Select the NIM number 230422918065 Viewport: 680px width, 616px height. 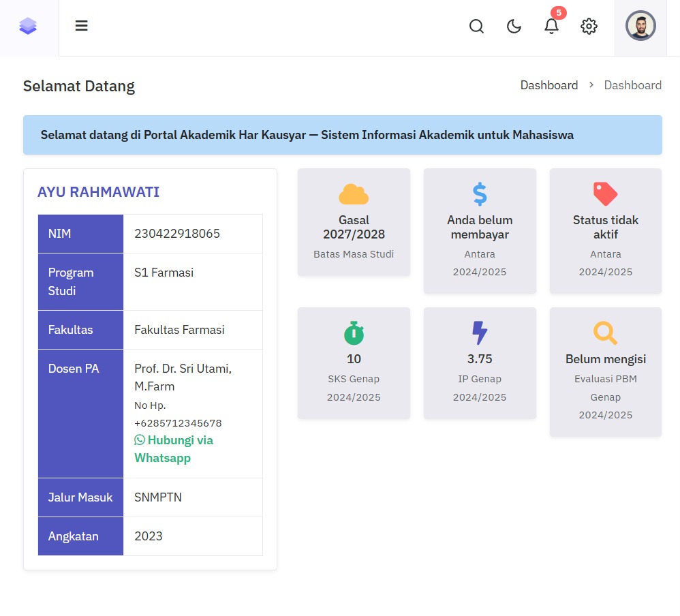177,234
